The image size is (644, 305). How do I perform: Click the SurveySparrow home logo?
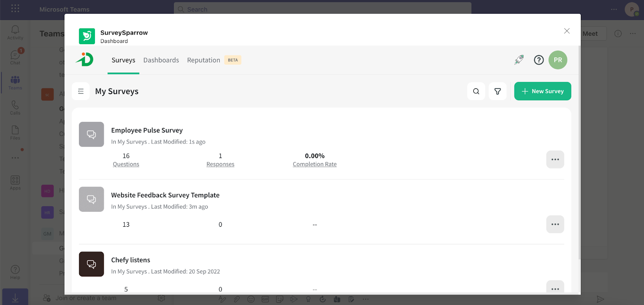[x=85, y=59]
